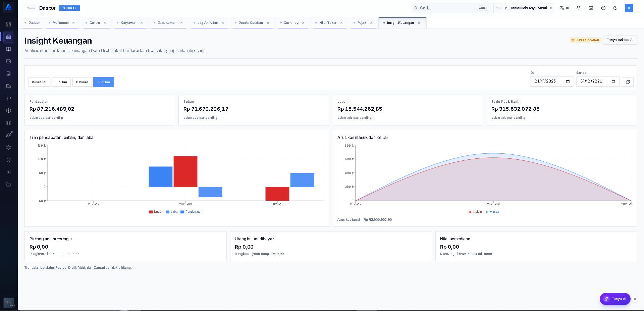Select the 12 bulan period
Screen dimensions: 644x311
pos(103,82)
